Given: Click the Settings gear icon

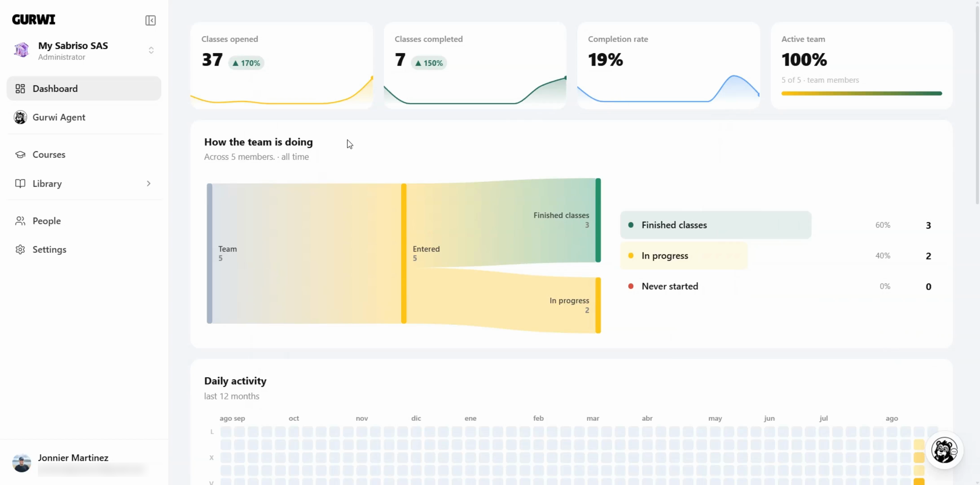Looking at the screenshot, I should pos(20,249).
